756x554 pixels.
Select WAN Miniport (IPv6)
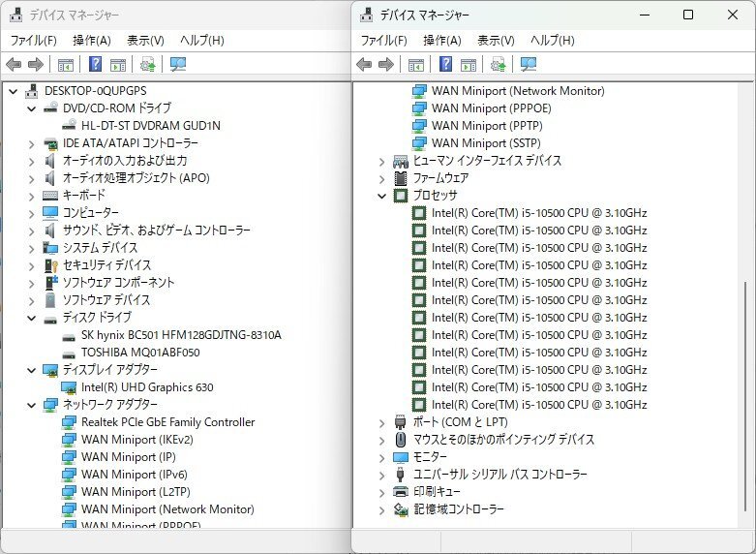(134, 474)
